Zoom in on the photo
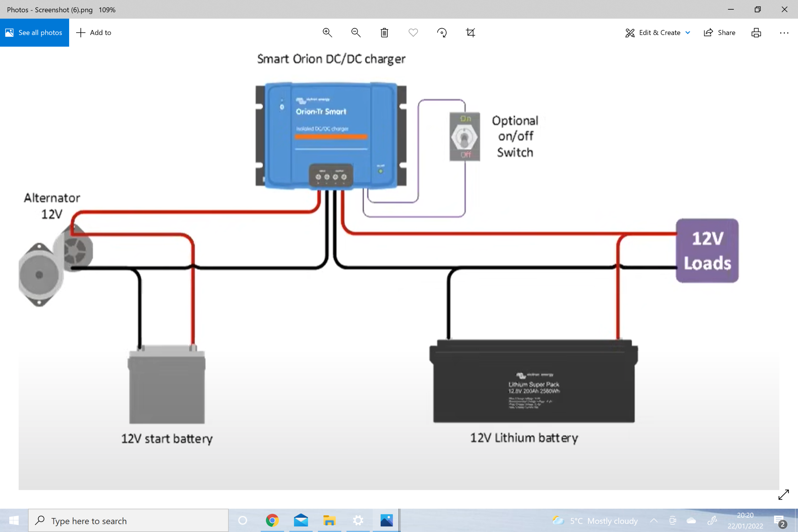 (x=327, y=33)
